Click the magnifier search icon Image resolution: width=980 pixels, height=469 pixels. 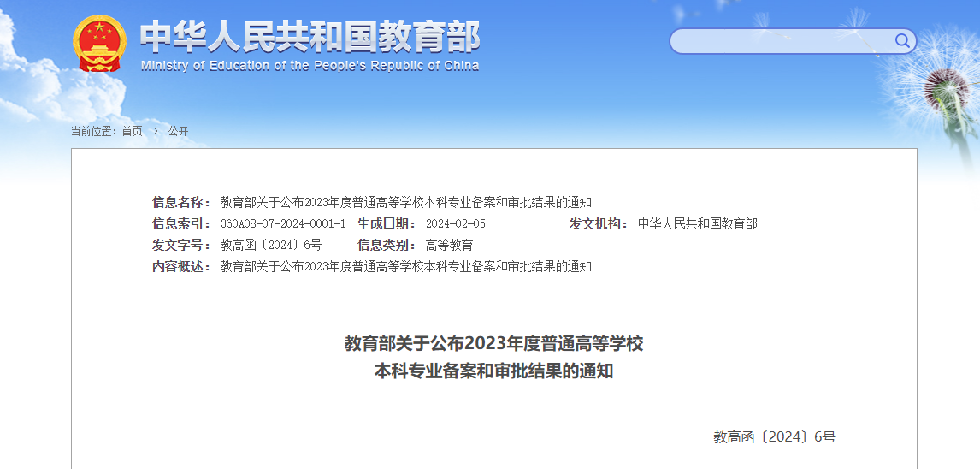(902, 41)
